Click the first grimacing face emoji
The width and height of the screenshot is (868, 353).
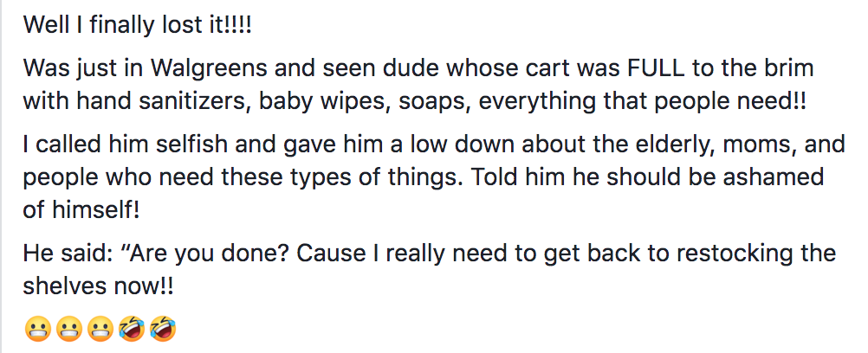pyautogui.click(x=36, y=329)
